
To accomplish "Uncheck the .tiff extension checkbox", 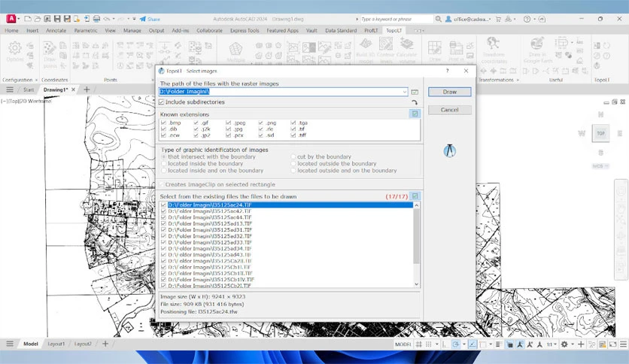I will click(293, 135).
